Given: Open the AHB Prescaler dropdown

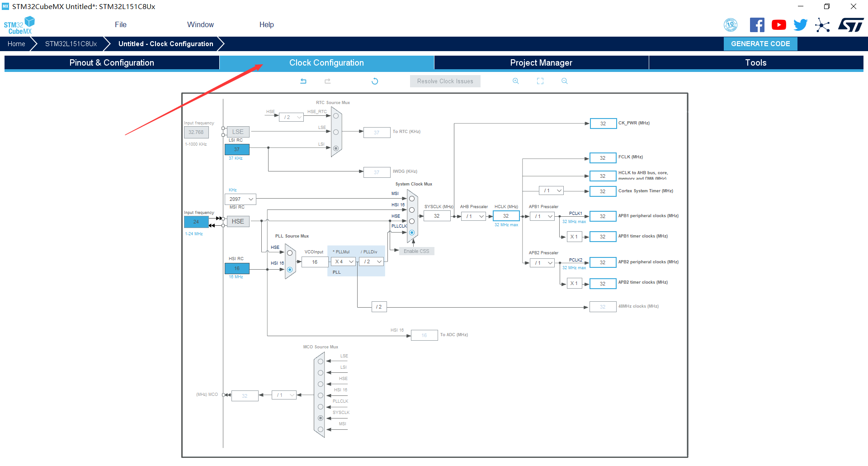Looking at the screenshot, I should [474, 216].
